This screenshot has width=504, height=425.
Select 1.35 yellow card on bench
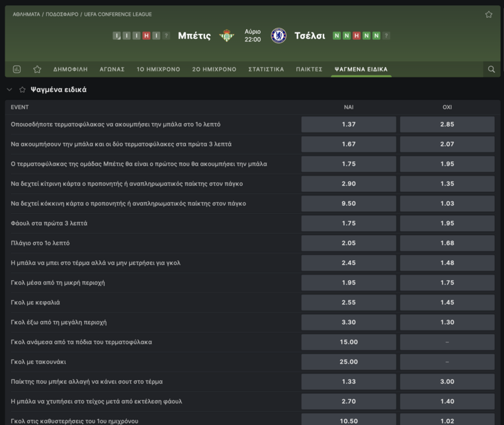[x=447, y=184]
